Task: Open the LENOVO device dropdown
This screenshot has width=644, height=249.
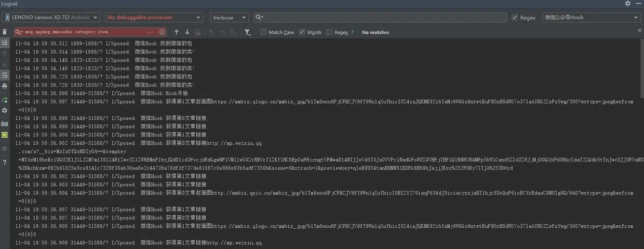Action: (51, 18)
